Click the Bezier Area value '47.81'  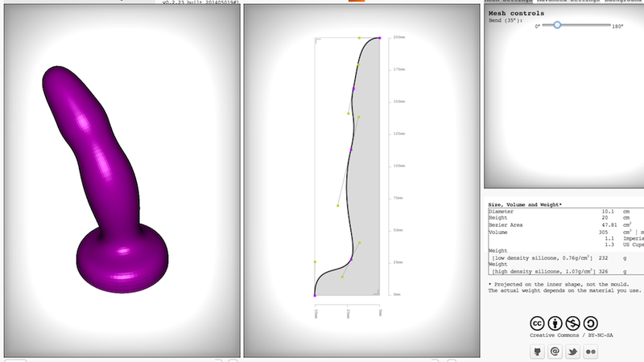[x=609, y=225]
